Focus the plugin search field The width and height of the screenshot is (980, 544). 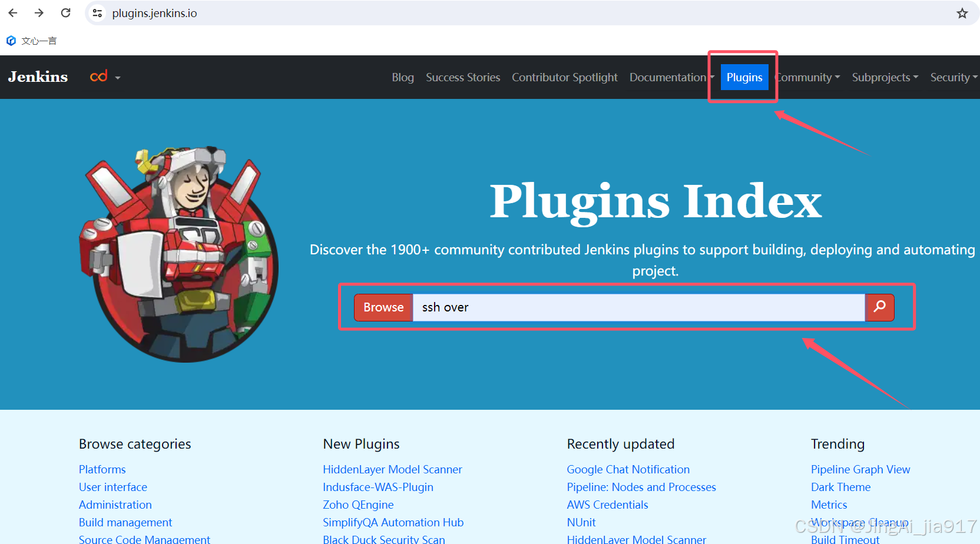(x=639, y=307)
